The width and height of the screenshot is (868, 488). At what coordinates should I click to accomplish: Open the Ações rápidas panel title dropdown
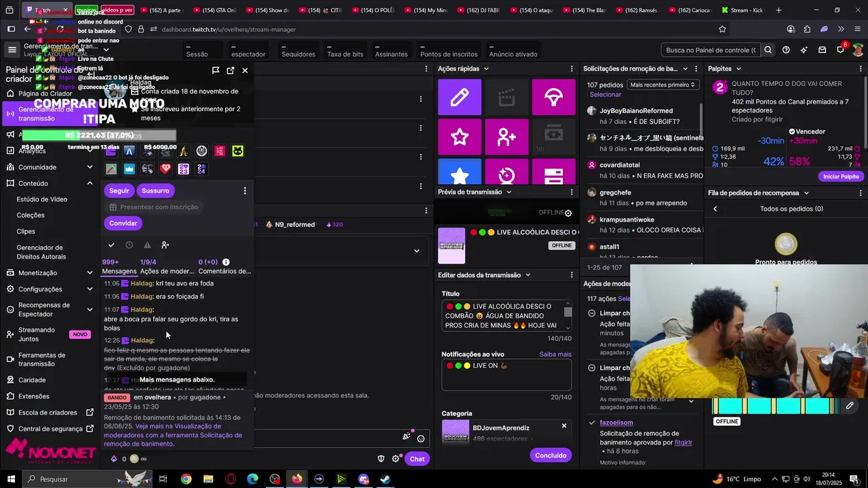coord(486,68)
